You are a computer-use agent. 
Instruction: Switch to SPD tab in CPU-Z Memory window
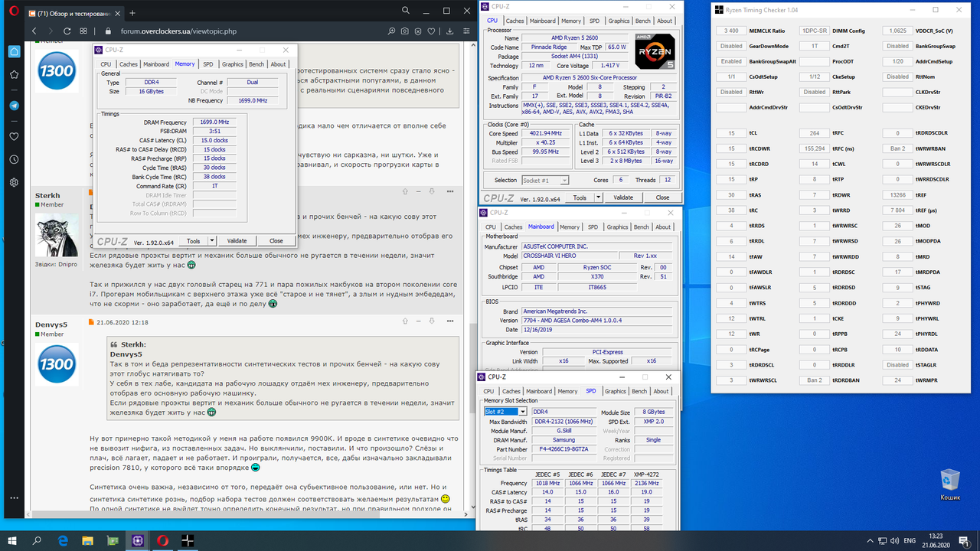point(207,64)
